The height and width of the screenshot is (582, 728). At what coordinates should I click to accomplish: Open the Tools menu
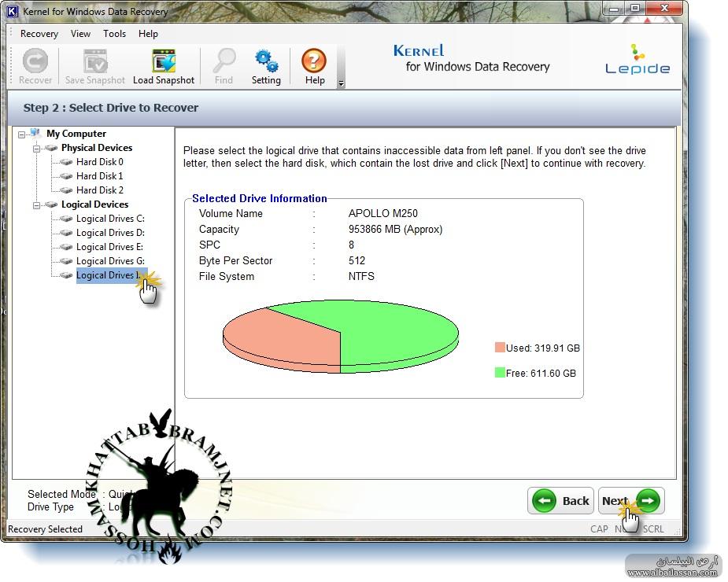pyautogui.click(x=114, y=34)
